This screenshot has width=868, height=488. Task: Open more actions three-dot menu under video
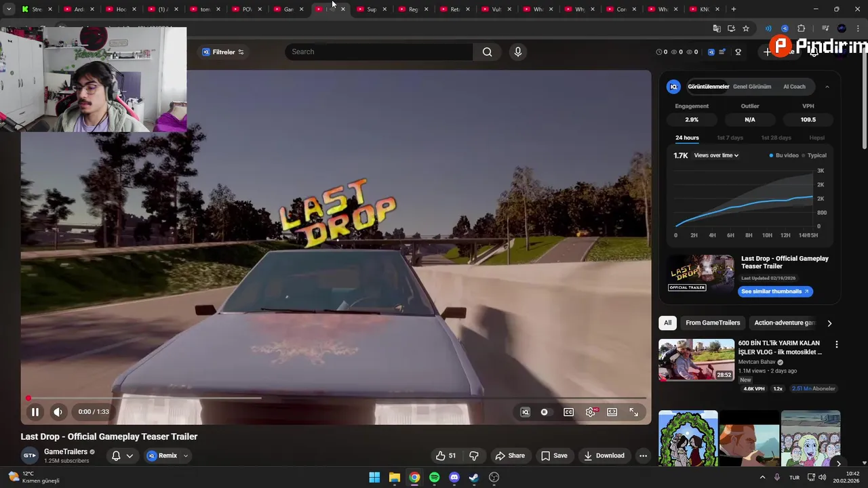(x=643, y=455)
